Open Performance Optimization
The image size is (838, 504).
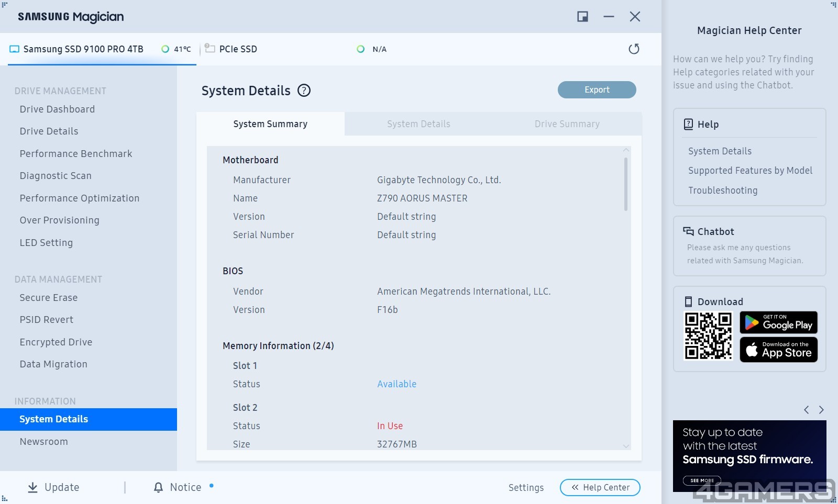[x=80, y=198]
